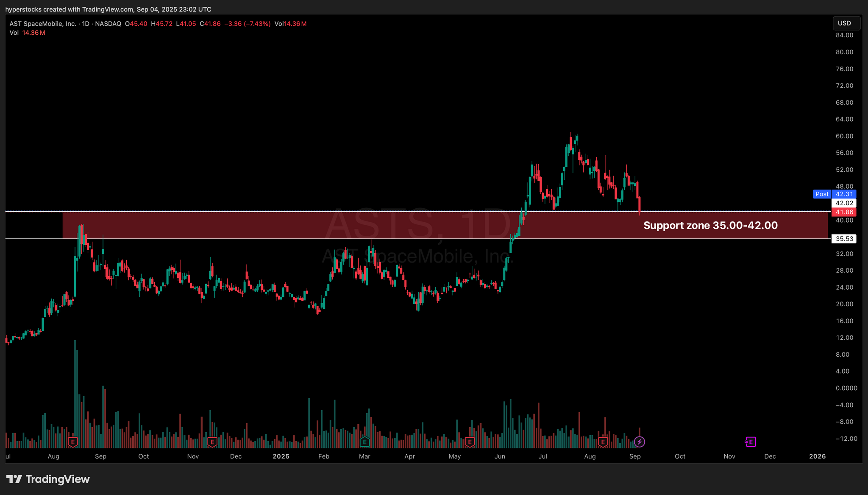
Task: Open the USD currency selector
Action: coord(846,23)
